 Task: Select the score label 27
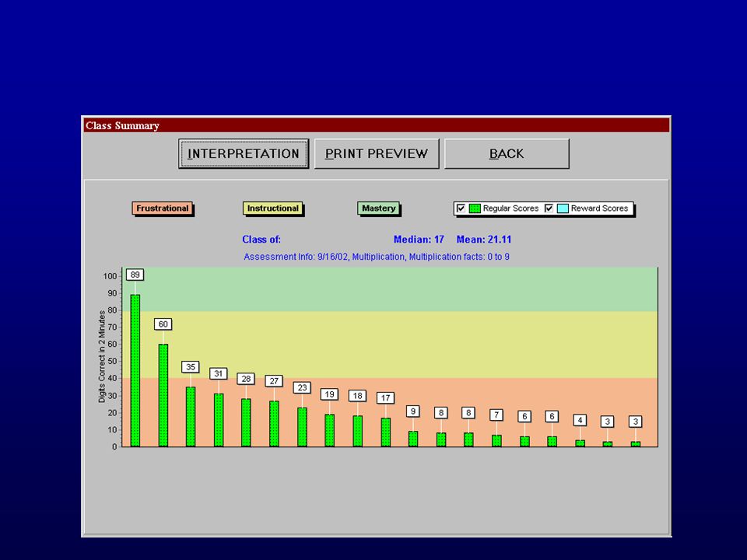tap(274, 381)
